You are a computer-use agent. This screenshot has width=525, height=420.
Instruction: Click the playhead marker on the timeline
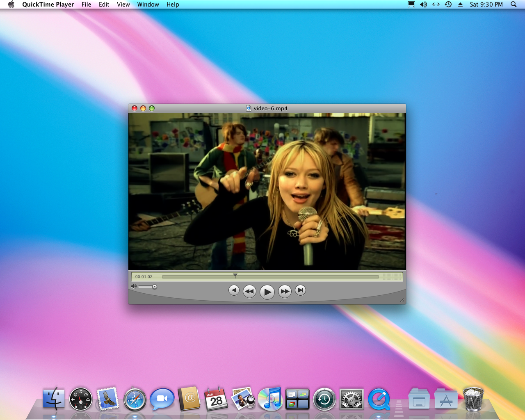[x=235, y=276]
